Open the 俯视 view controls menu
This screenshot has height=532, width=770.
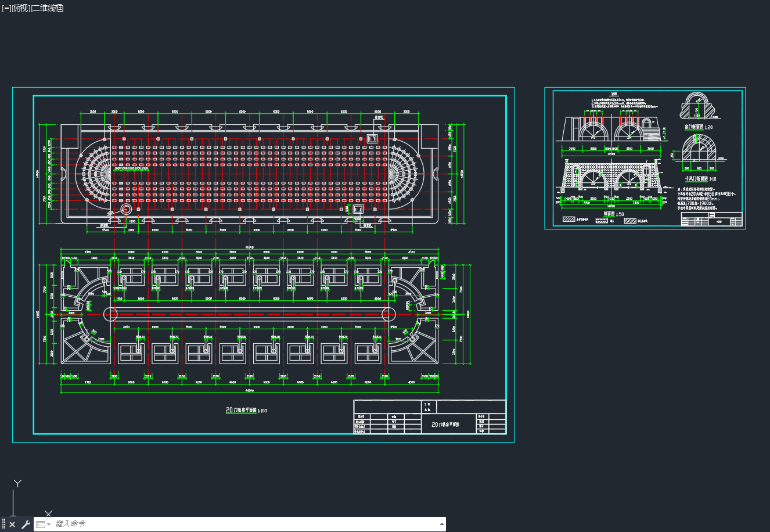[x=21, y=8]
